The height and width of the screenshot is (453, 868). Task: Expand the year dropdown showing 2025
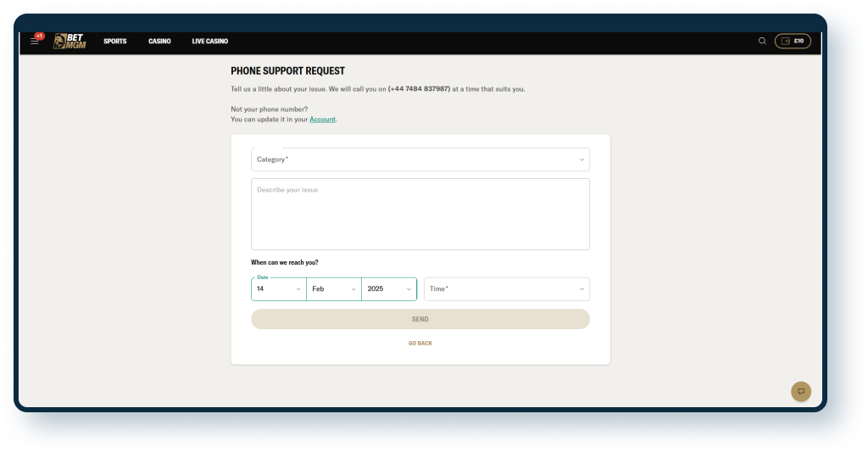[389, 289]
